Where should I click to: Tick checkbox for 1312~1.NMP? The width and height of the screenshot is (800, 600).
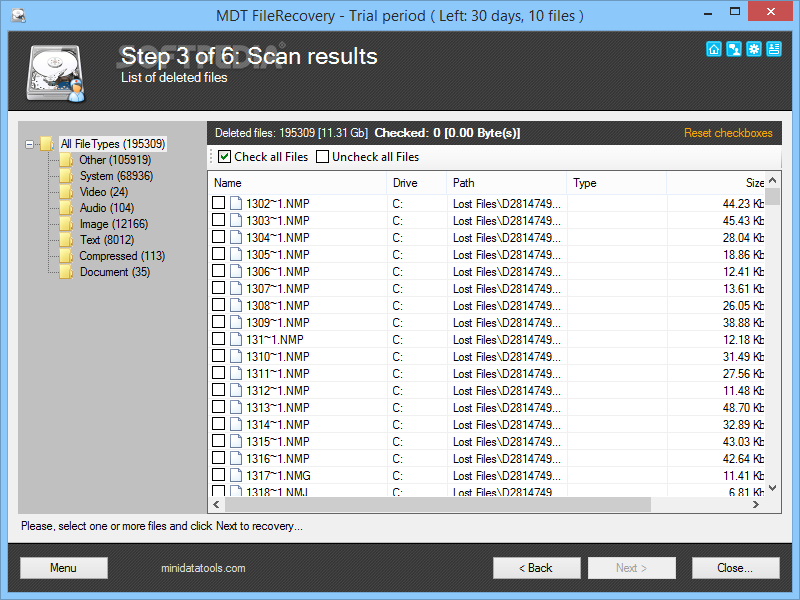click(218, 390)
